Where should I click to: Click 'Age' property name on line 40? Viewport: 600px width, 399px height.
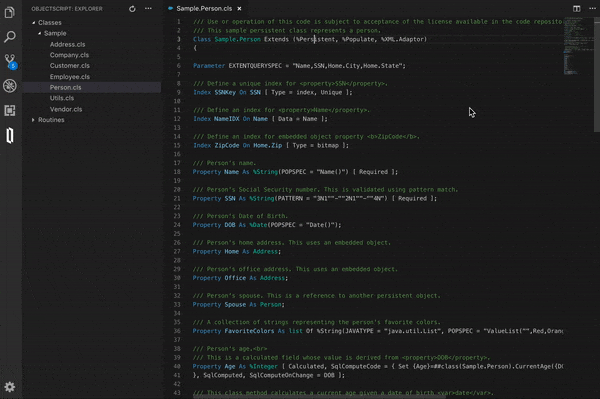pos(230,366)
